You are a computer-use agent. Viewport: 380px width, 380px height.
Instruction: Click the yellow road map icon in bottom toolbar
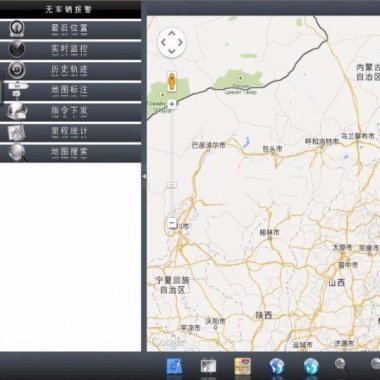click(x=242, y=366)
